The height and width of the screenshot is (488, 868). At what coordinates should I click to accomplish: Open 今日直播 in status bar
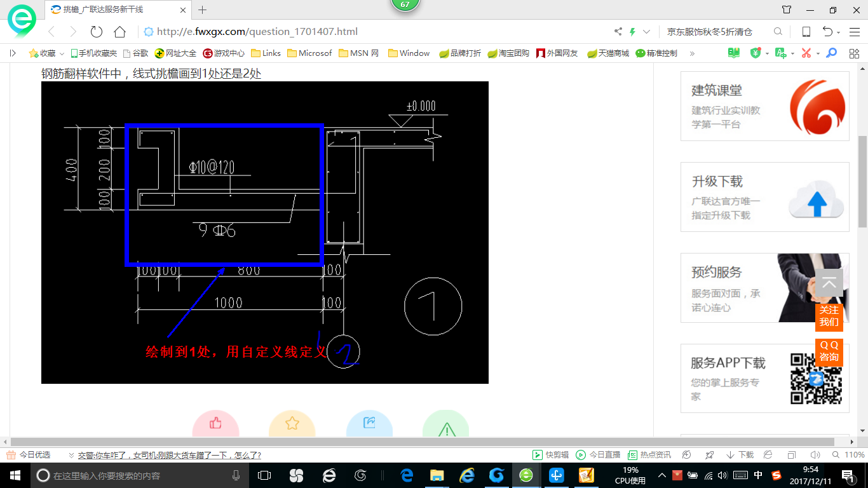click(x=598, y=455)
